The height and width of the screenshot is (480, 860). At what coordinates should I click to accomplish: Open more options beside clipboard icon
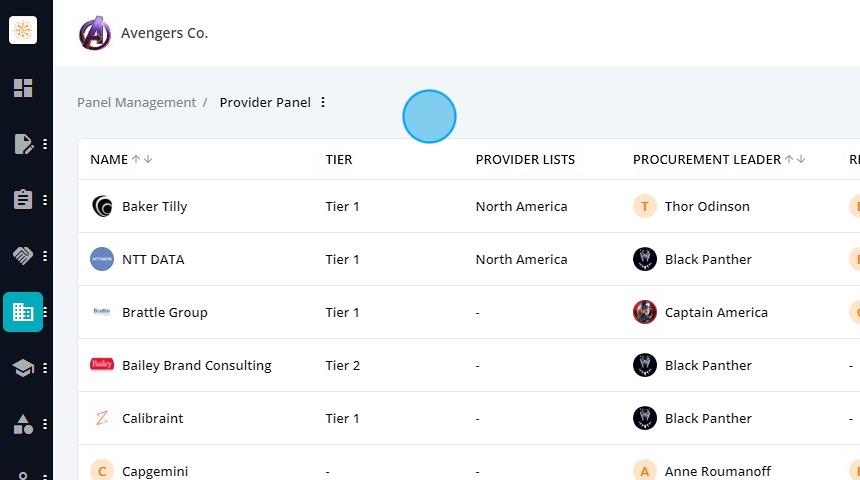click(45, 200)
